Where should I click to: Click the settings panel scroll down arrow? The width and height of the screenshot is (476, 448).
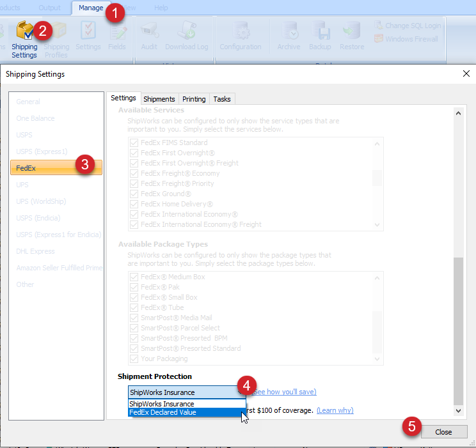coord(458,411)
